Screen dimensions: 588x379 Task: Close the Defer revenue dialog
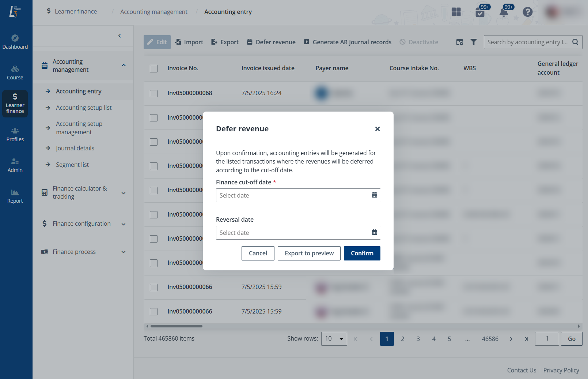tap(377, 129)
